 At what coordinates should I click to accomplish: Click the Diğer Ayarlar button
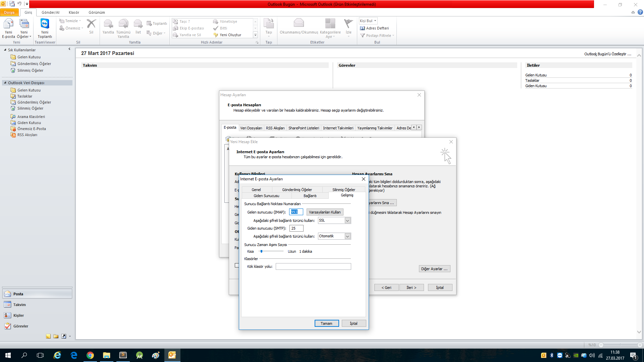(x=434, y=269)
